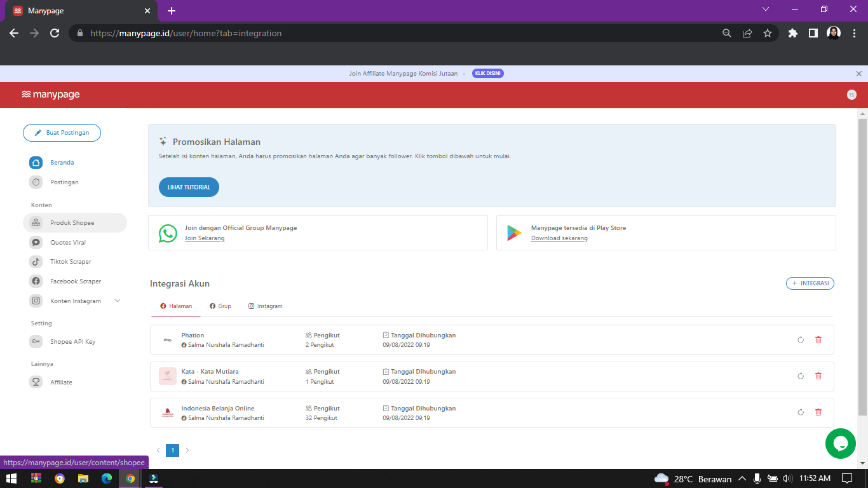The image size is (868, 488).
Task: Follow the Download sekarang link
Action: (559, 238)
